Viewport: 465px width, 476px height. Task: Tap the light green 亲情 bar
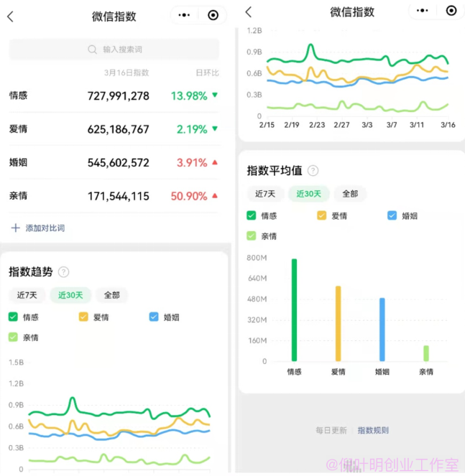[426, 353]
